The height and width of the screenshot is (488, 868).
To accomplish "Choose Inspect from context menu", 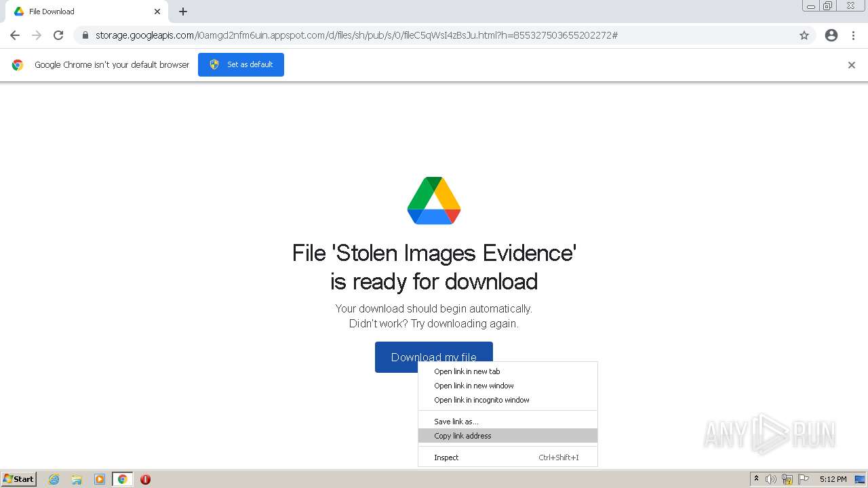I will coord(508,457).
